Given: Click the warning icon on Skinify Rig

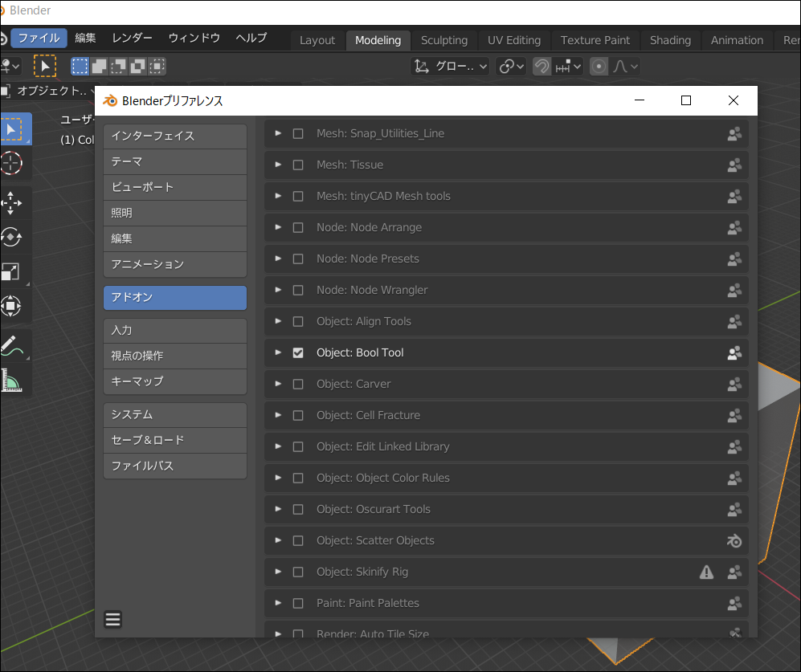Looking at the screenshot, I should [x=706, y=572].
